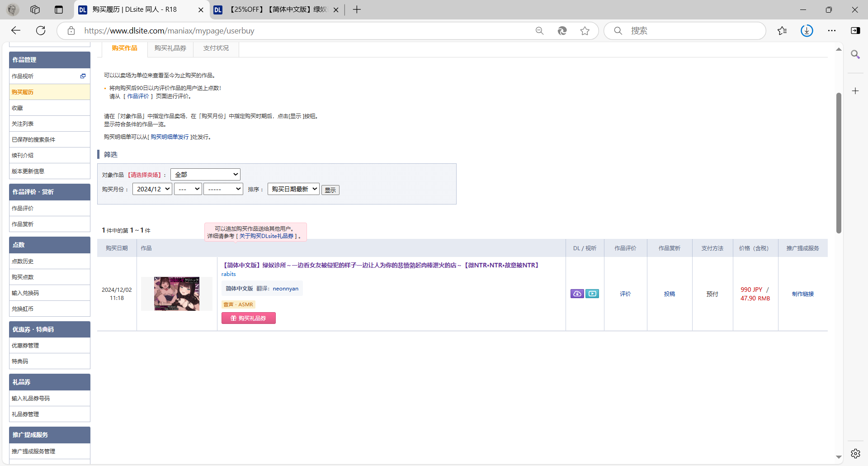Close the 25%OFF tab
The image size is (868, 466).
pos(335,10)
